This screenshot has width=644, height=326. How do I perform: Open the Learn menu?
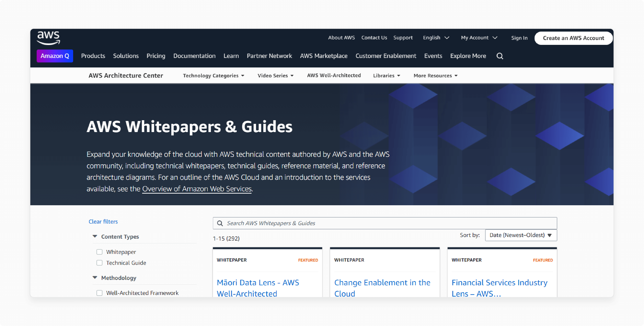tap(231, 56)
